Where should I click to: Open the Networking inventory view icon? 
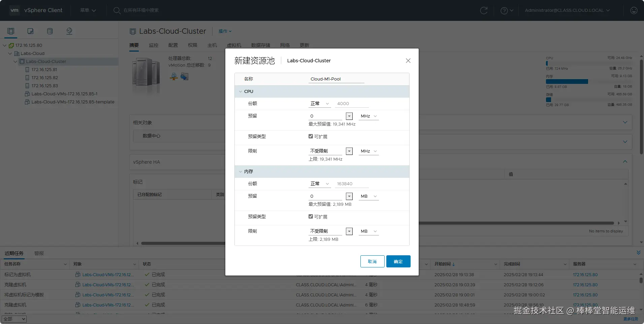[69, 31]
